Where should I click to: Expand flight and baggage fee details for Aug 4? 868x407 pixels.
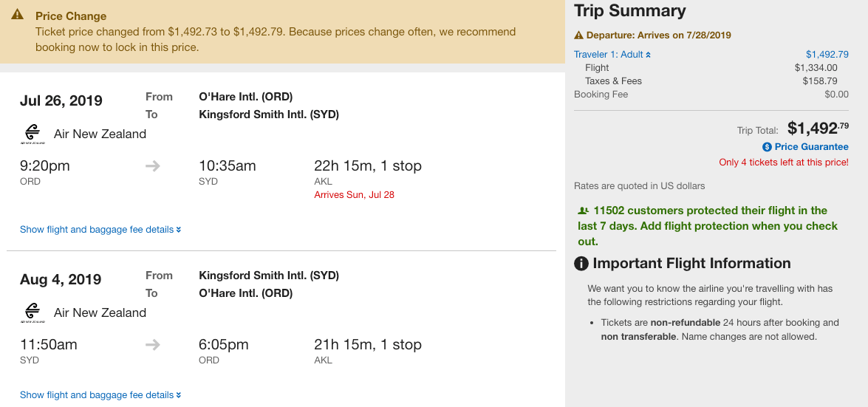(x=100, y=395)
